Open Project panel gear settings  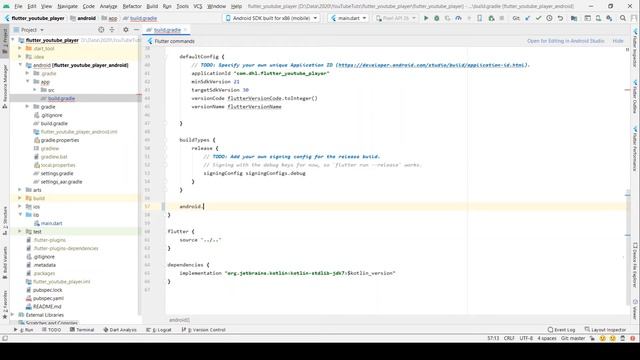pos(126,30)
